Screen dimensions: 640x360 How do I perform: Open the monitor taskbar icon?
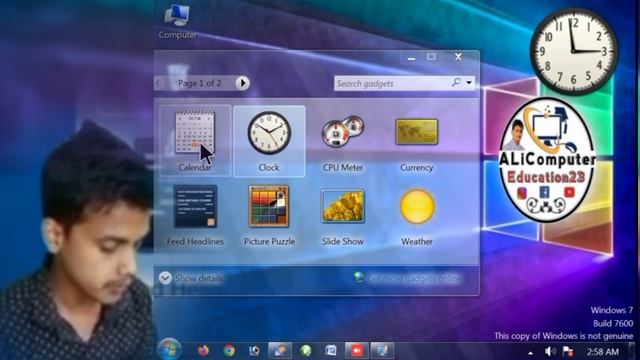click(x=382, y=351)
